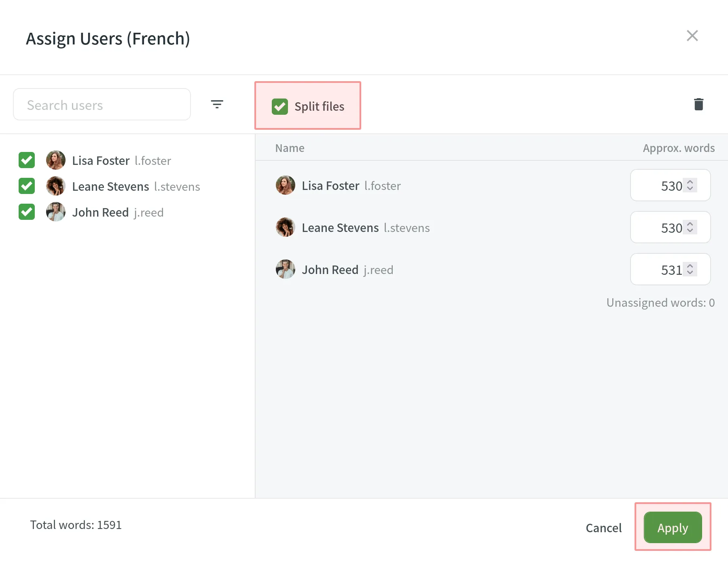Click Lisa Foster's avatar in assignment table
This screenshot has width=728, height=569.
tap(285, 185)
